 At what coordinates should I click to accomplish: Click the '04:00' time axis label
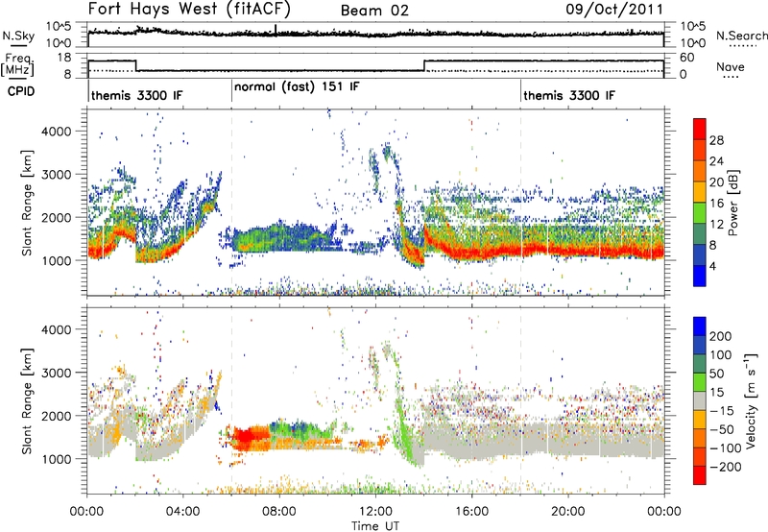(x=183, y=512)
